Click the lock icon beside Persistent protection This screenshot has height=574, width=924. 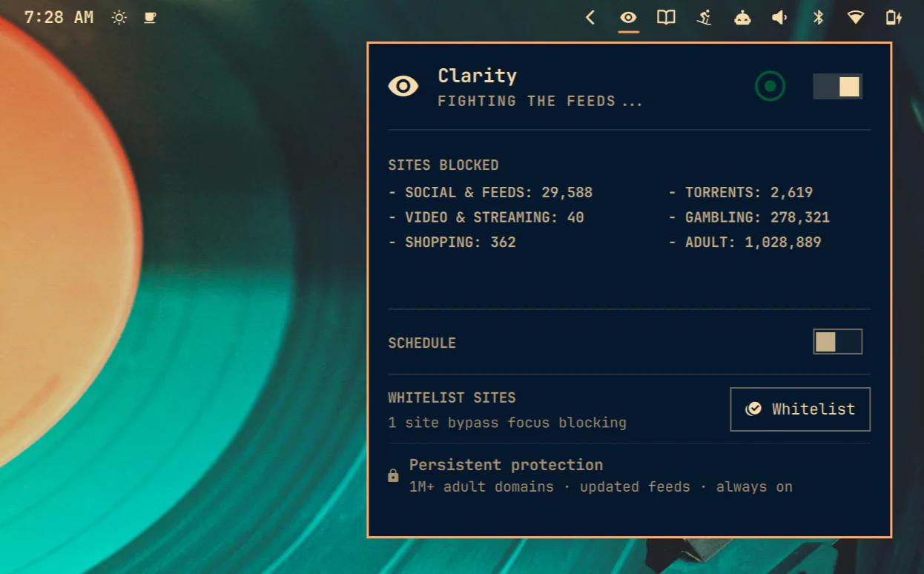(x=393, y=475)
